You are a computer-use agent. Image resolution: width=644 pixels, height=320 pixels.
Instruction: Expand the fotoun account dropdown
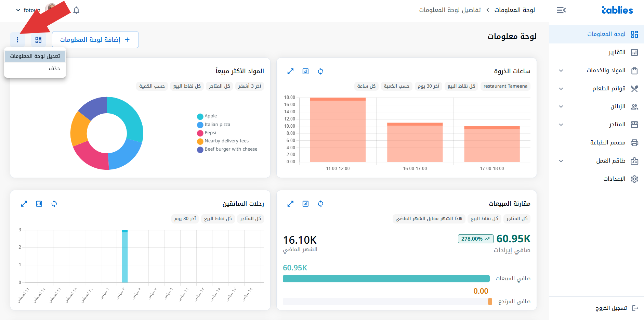(x=28, y=10)
